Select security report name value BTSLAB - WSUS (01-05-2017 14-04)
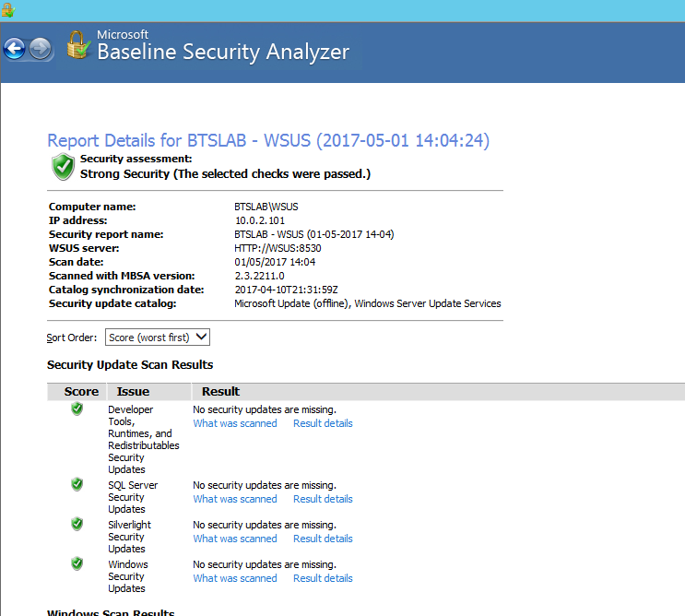 314,234
